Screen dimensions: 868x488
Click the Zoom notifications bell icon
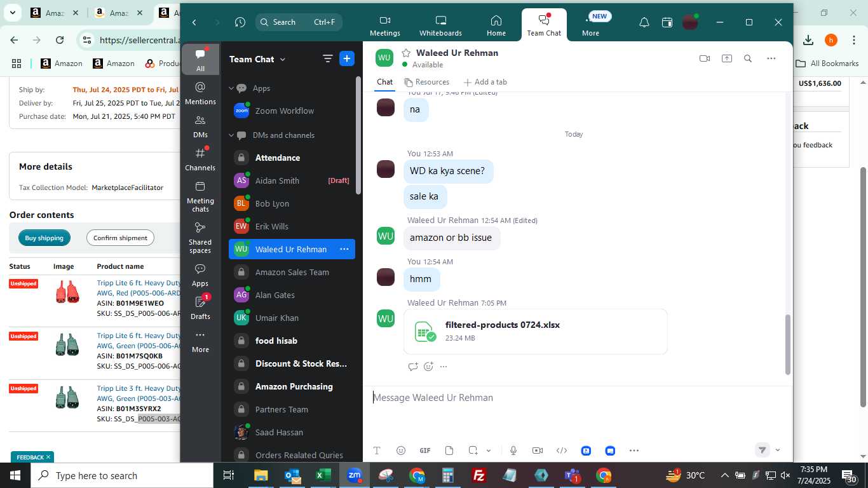point(644,22)
